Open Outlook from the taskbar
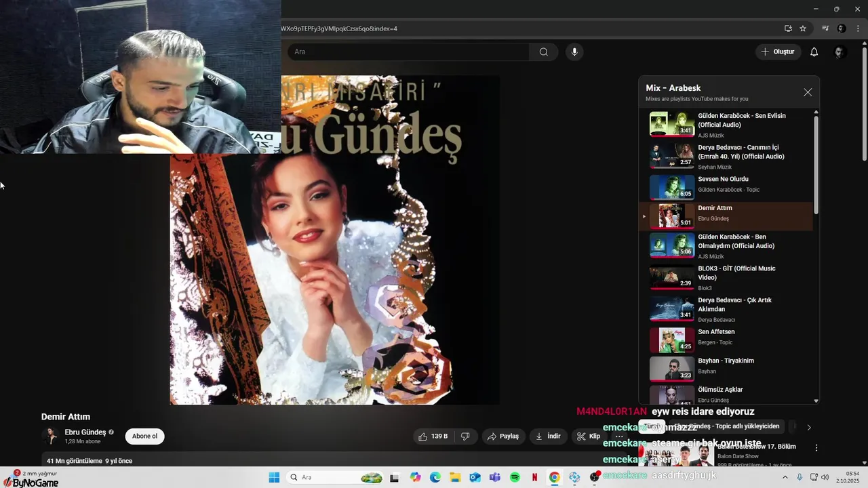The image size is (868, 488). (x=475, y=477)
